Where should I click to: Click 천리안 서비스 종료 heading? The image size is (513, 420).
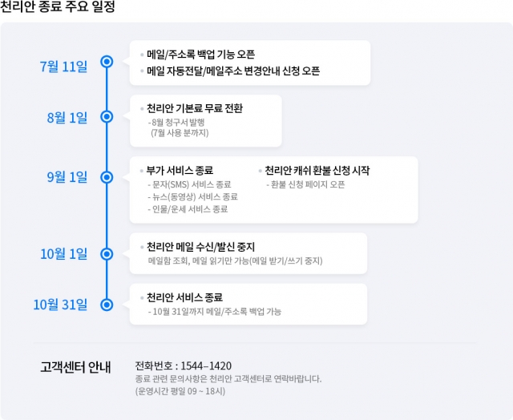click(184, 297)
